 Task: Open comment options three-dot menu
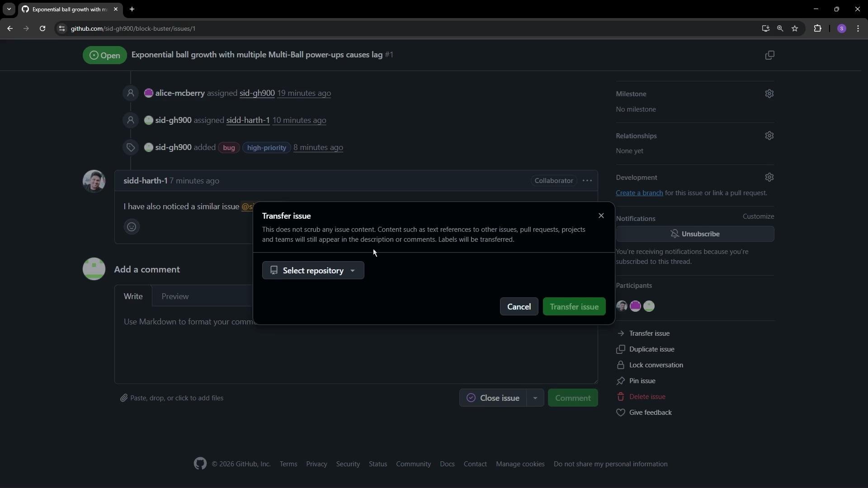(587, 181)
